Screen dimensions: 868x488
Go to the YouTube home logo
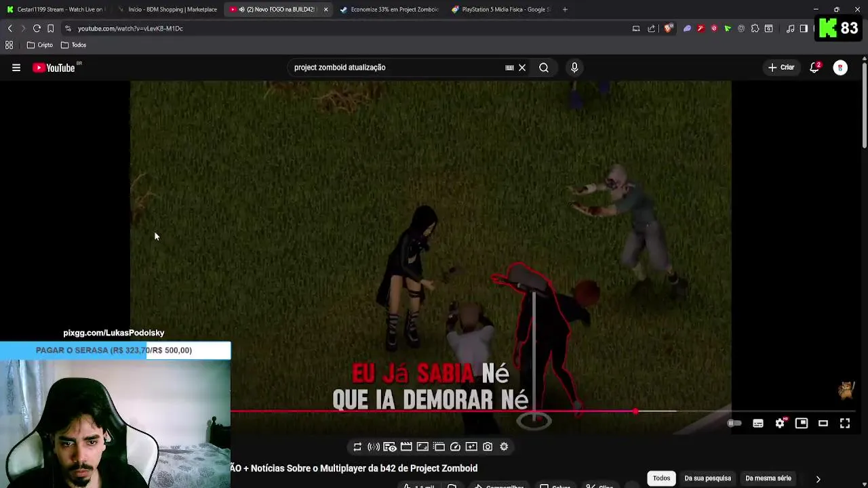pyautogui.click(x=54, y=68)
